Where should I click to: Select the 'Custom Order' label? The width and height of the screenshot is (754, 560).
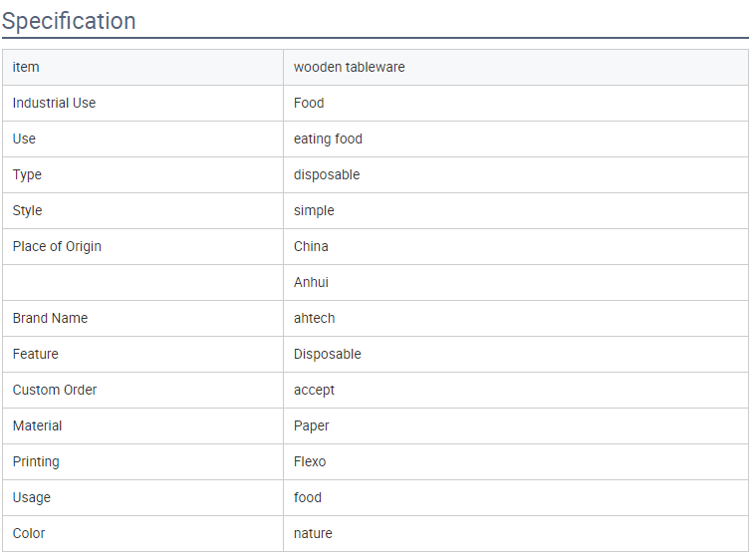pos(55,390)
